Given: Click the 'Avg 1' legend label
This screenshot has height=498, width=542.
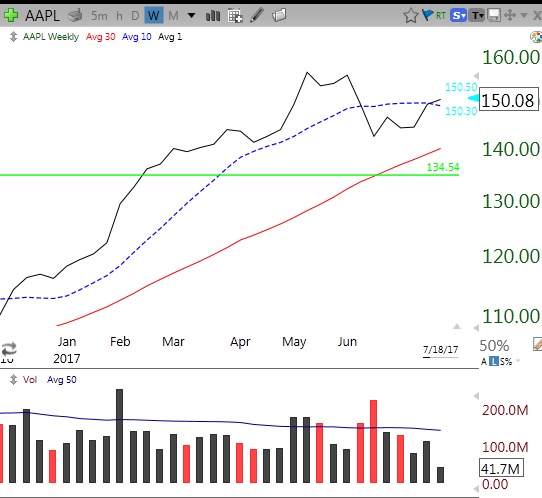Looking at the screenshot, I should pos(170,37).
